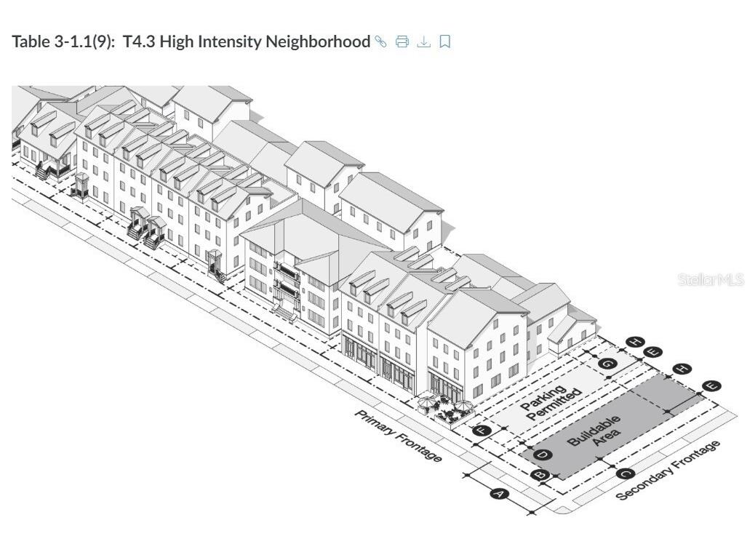Image resolution: width=747 pixels, height=560 pixels.
Task: Click the circled D marker on Buildable Area
Action: tap(542, 455)
